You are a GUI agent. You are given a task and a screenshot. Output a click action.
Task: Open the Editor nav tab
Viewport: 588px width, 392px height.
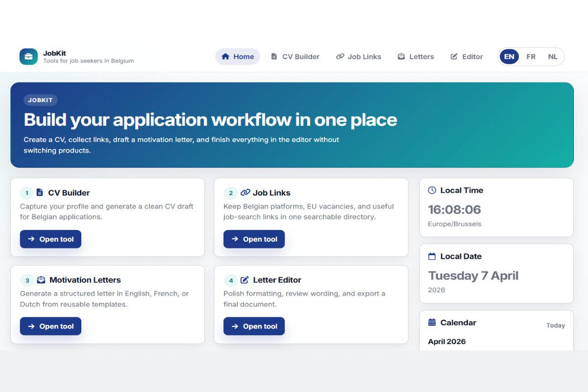pos(466,56)
